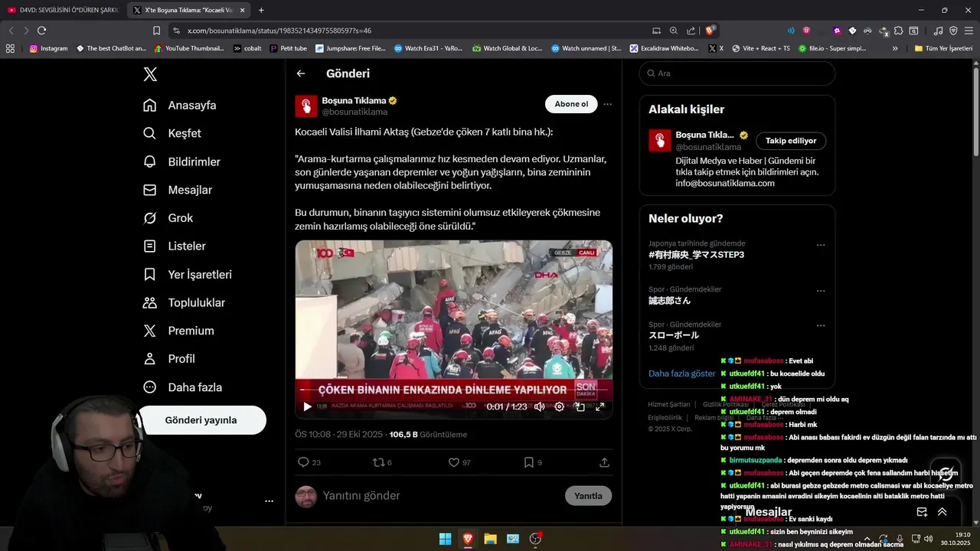The width and height of the screenshot is (980, 551).
Task: Play the video
Action: 307,406
